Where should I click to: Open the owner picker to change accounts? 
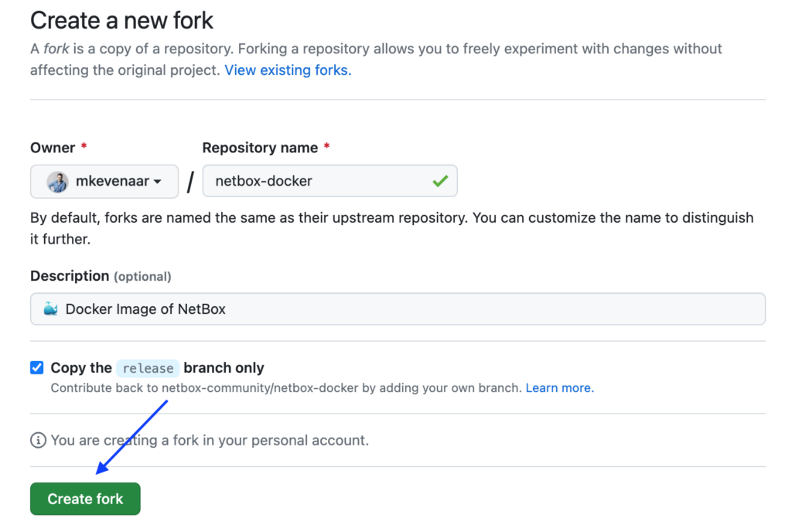coord(104,181)
